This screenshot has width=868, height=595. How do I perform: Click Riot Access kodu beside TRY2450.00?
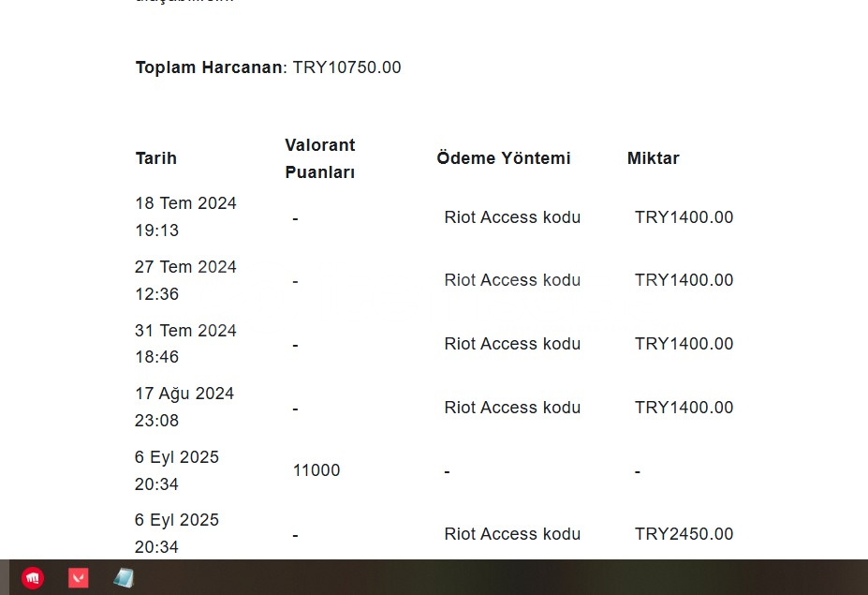512,534
